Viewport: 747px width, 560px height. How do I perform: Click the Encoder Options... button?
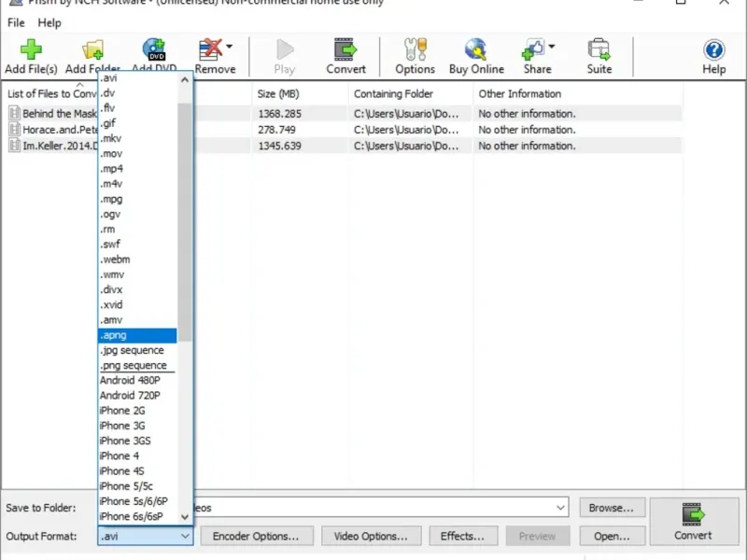(257, 536)
